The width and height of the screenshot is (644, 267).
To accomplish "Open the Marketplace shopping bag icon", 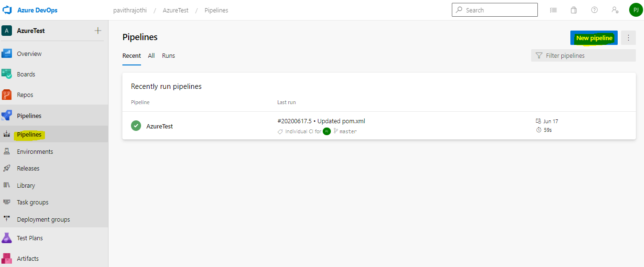I will pyautogui.click(x=574, y=10).
